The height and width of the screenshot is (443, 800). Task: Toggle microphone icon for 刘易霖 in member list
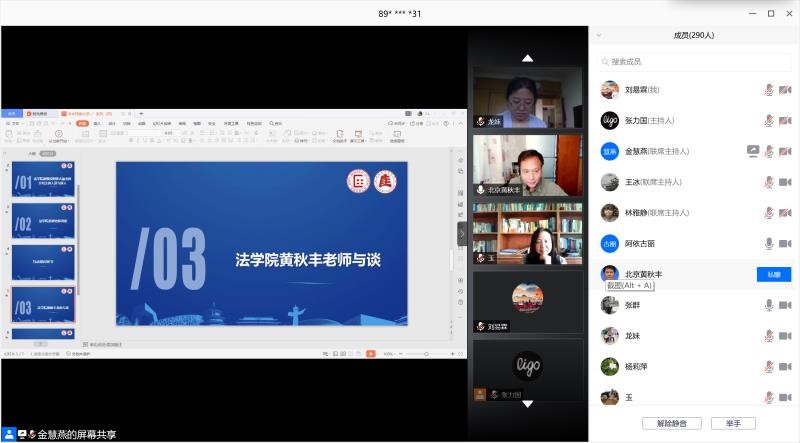point(769,90)
